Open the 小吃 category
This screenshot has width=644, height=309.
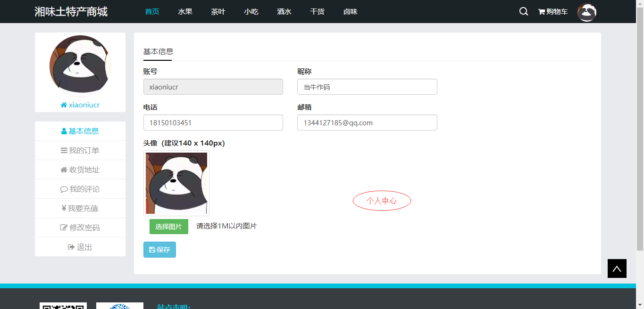(x=251, y=12)
